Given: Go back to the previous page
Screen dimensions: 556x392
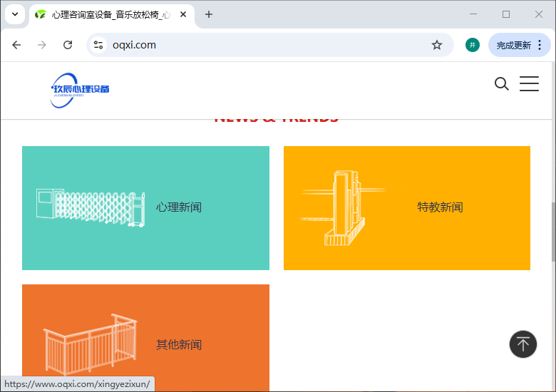Looking at the screenshot, I should (x=16, y=45).
